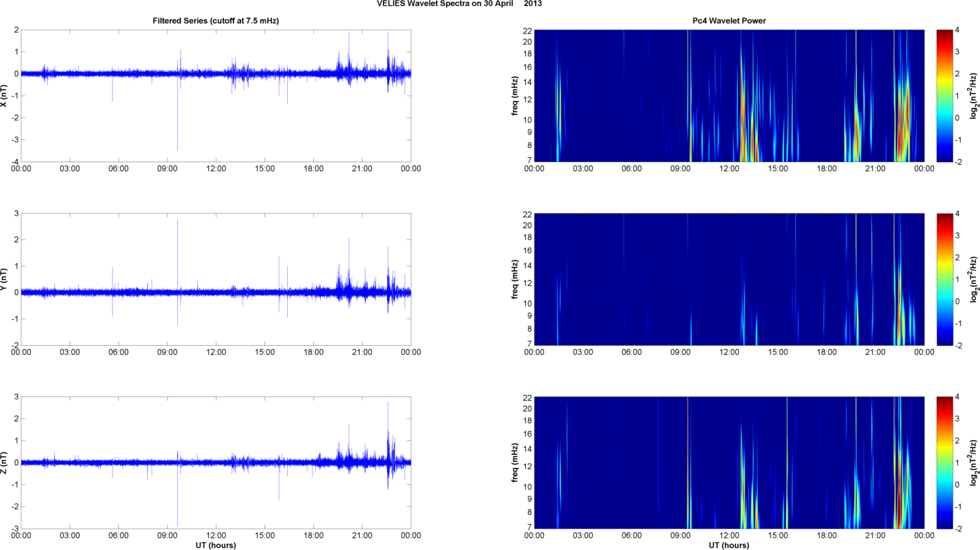This screenshot has width=980, height=550.
Task: Click UT (hours) label under Z series plot
Action: tap(215, 545)
